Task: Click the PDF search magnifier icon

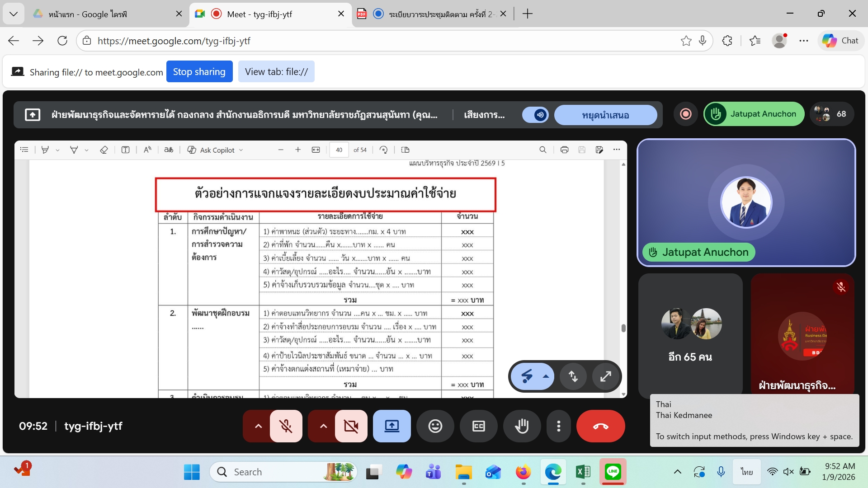Action: click(x=542, y=150)
